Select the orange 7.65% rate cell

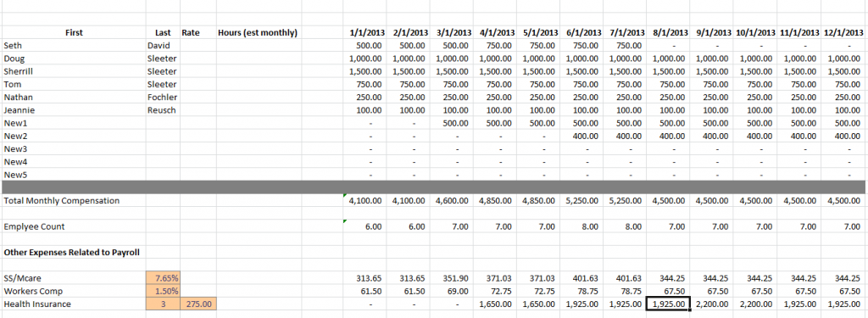pos(163,277)
